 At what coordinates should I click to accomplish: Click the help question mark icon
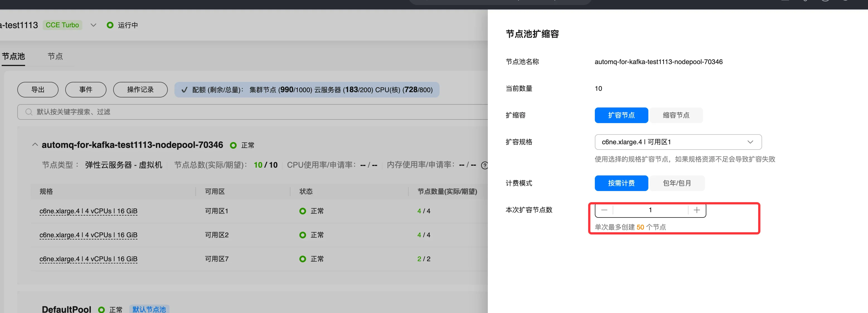click(x=484, y=165)
